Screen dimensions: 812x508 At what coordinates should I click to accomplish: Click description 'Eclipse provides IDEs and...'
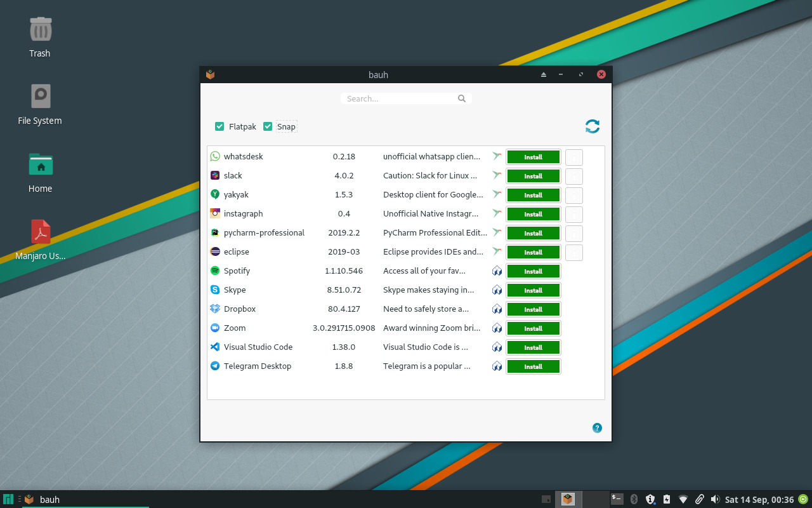[x=433, y=251]
